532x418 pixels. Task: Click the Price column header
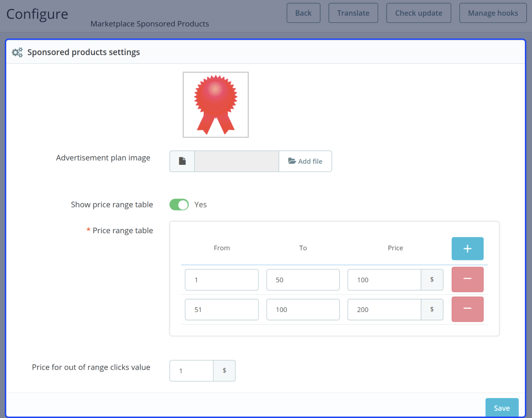(x=395, y=248)
